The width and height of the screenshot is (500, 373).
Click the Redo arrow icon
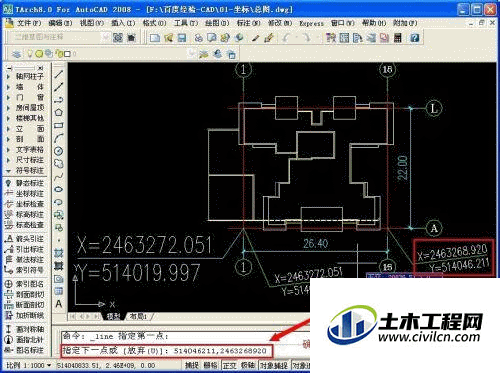coord(306,38)
